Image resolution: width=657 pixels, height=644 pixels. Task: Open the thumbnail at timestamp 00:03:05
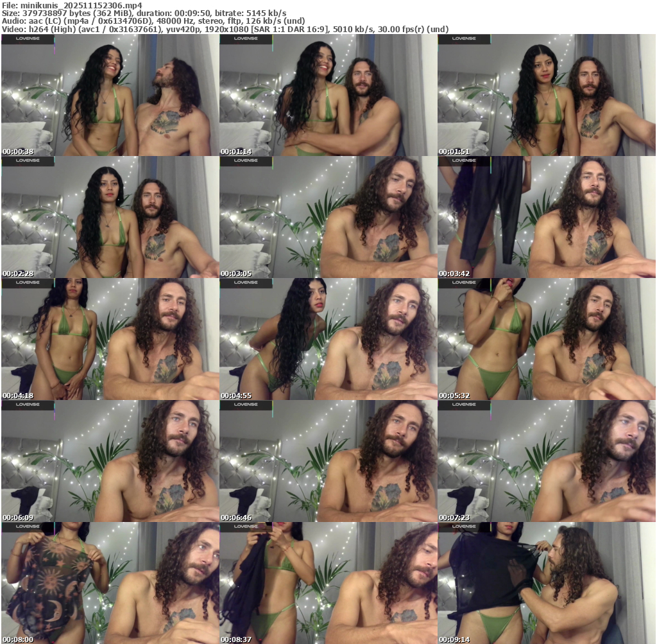tap(328, 217)
